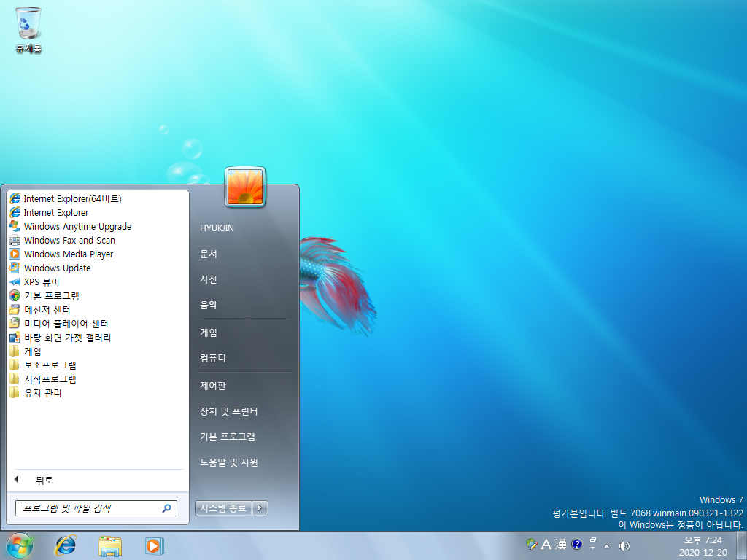
Task: Open Windows Media Player from the taskbar
Action: coord(155,545)
